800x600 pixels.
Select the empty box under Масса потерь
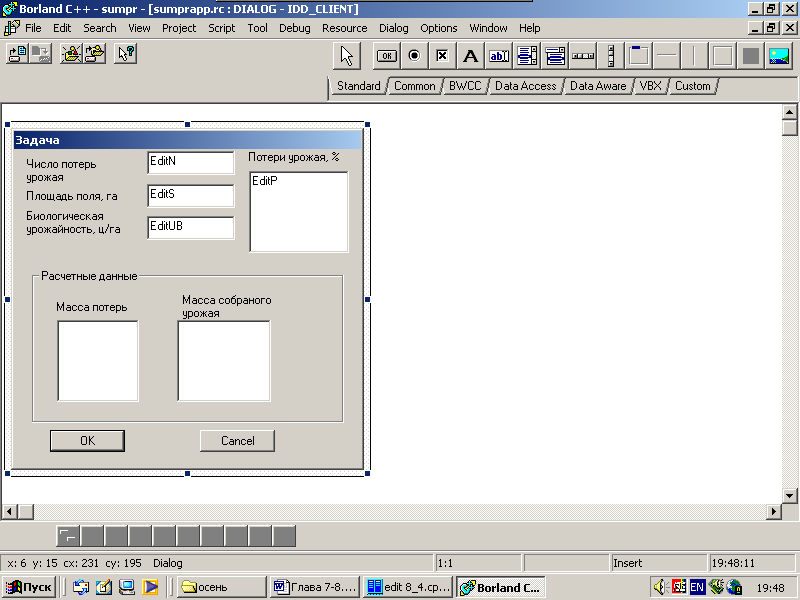click(x=98, y=361)
